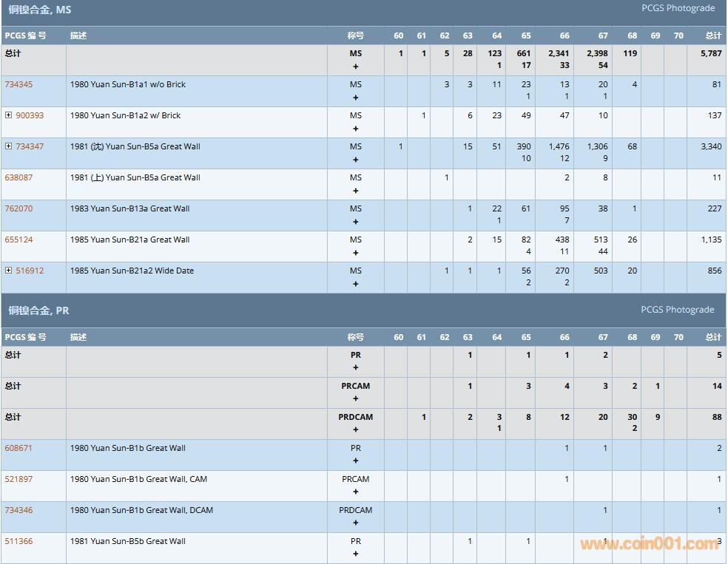Click plus sign in 734346 DCAM row

click(356, 523)
